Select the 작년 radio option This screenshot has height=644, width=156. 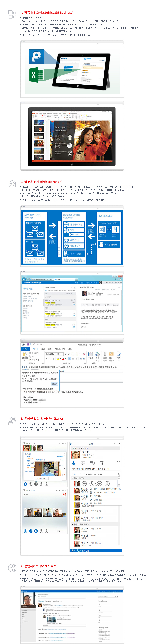point(24,317)
